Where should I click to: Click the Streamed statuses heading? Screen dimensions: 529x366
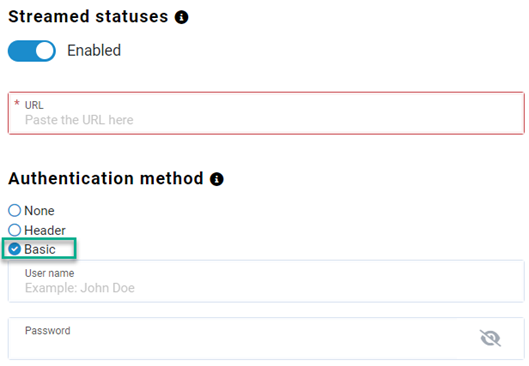pyautogui.click(x=88, y=17)
